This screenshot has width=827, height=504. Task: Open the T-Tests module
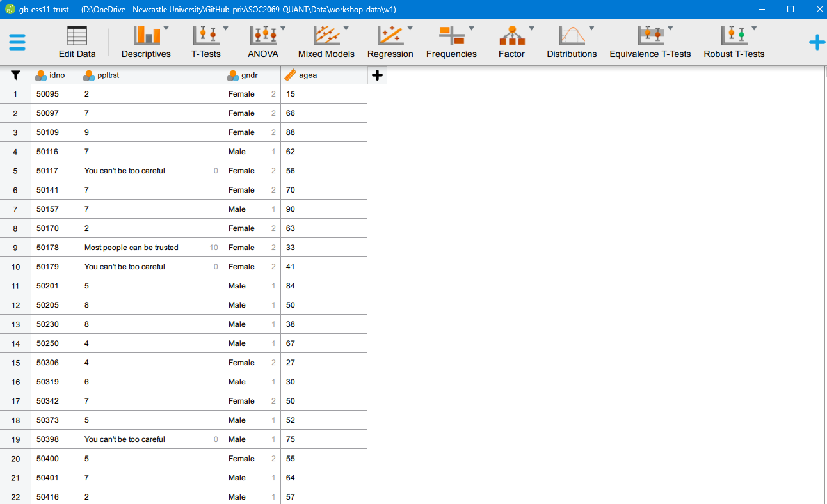tap(205, 42)
